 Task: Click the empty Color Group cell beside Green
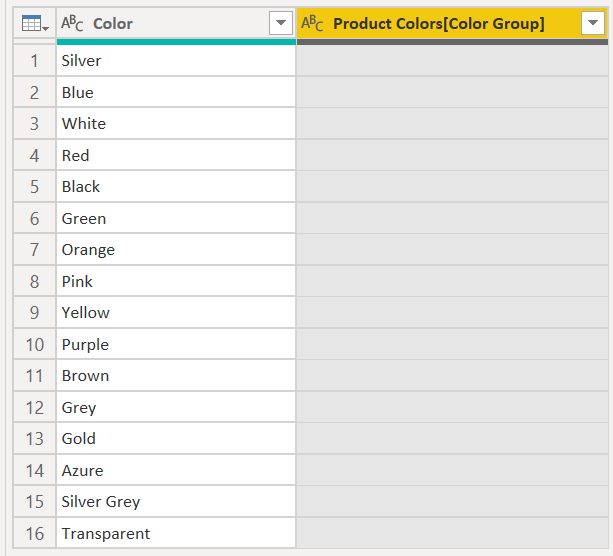coord(452,218)
